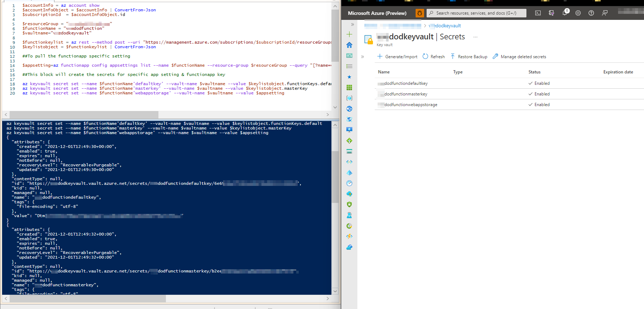Open Cloud Shell from Azure top bar

(x=538, y=13)
